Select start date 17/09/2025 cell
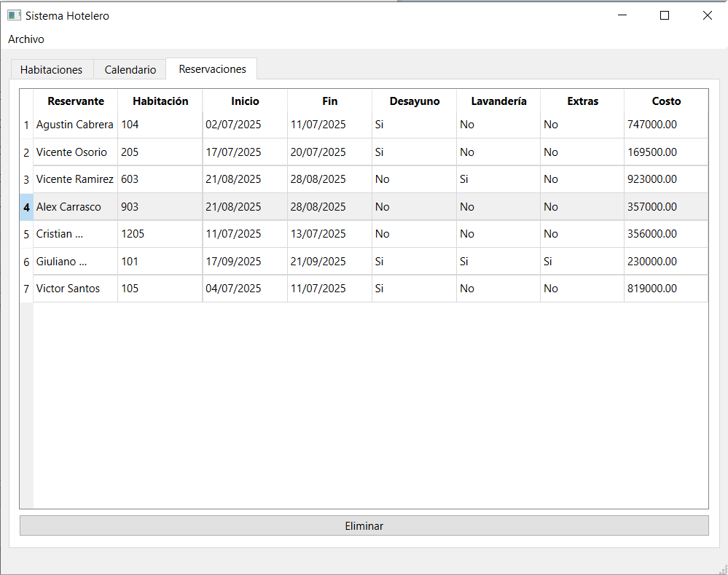Screen dimensions: 728x575 pos(245,262)
